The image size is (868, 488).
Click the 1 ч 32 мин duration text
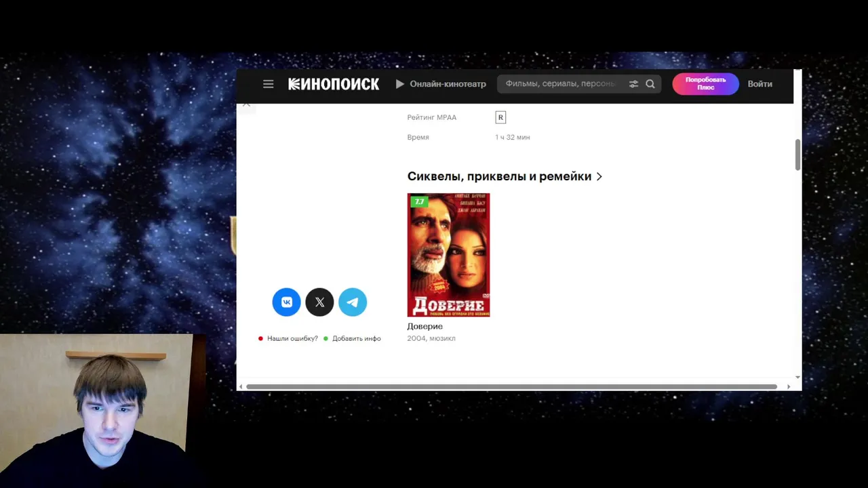click(x=513, y=137)
